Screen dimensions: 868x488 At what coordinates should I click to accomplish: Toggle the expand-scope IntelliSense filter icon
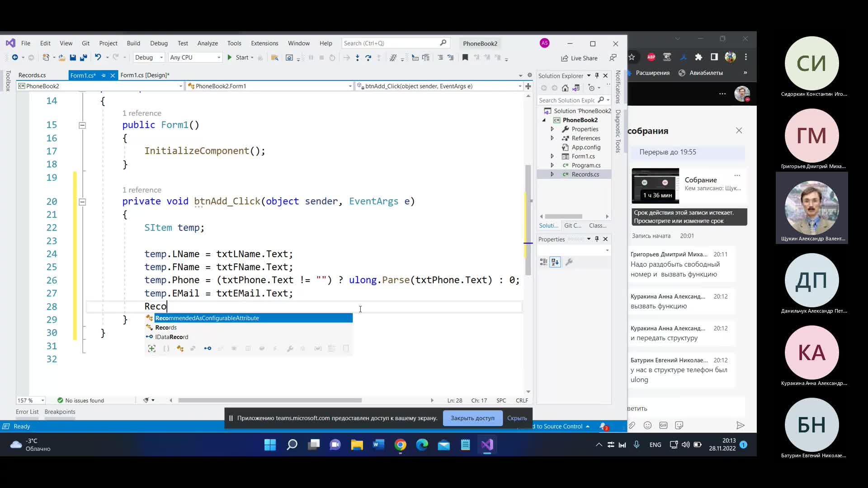point(152,348)
